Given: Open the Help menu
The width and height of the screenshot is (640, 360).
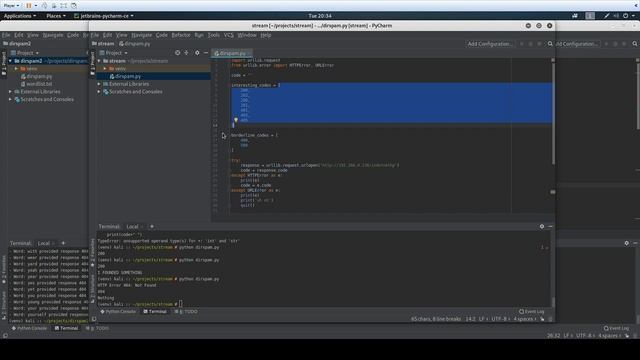Looking at the screenshot, I should [266, 35].
